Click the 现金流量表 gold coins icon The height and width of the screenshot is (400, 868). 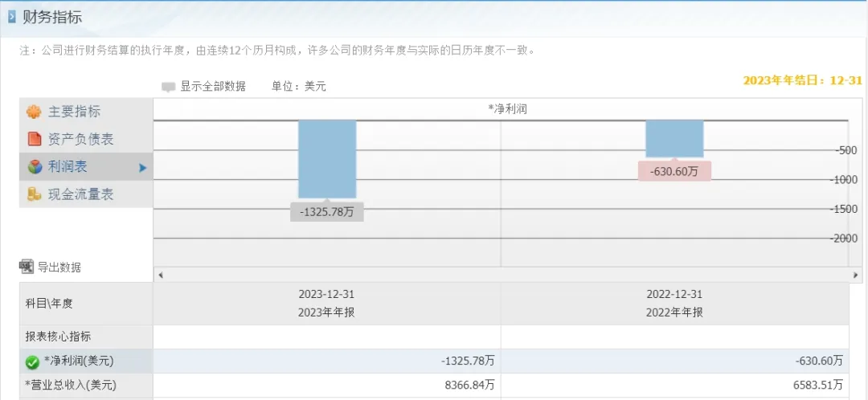[35, 194]
